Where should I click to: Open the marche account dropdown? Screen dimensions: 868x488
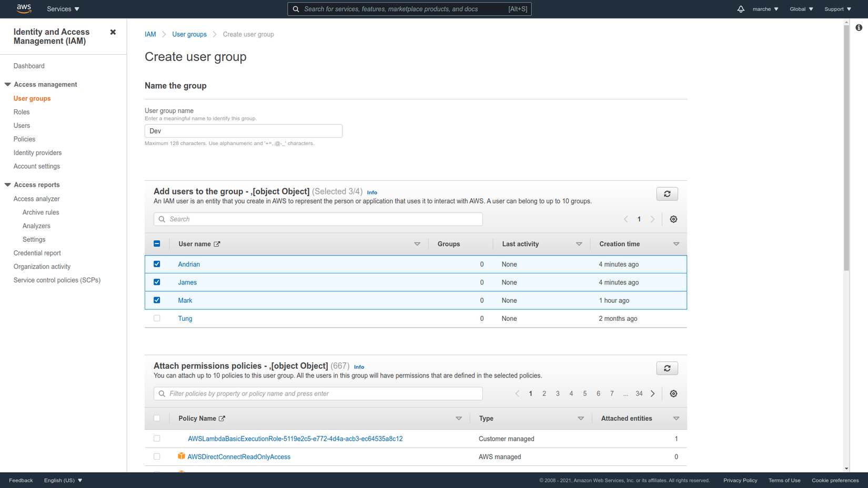pyautogui.click(x=765, y=9)
